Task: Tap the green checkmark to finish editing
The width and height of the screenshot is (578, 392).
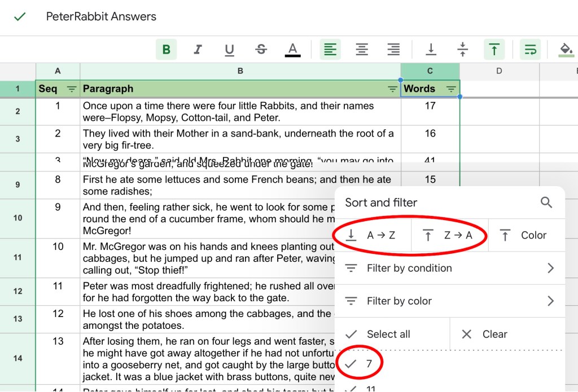Action: [20, 16]
